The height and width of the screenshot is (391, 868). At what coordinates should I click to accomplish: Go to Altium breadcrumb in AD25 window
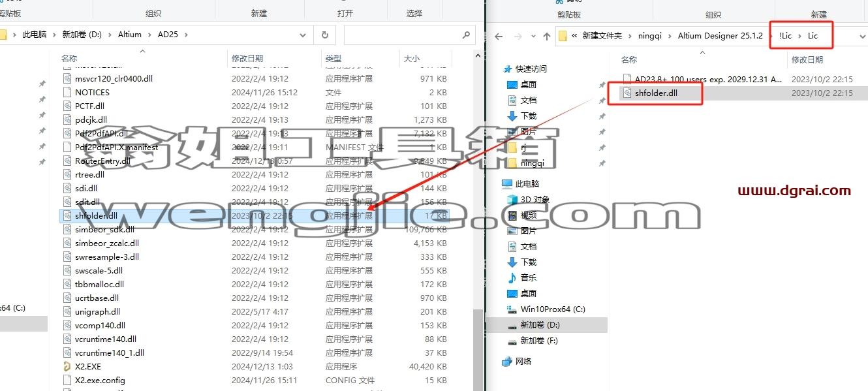pyautogui.click(x=130, y=35)
